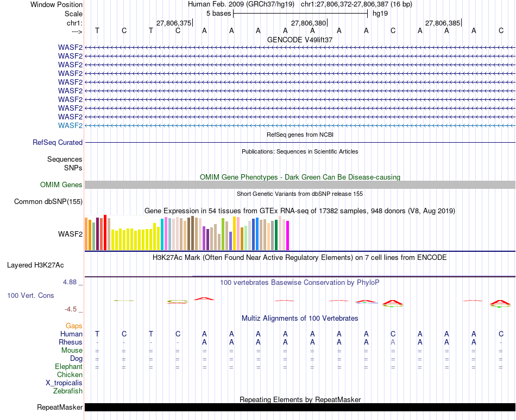Click the chr1:27,806,372-27,806,387 (16 bp) position text
Screen dimensions: 516x420
(x=356, y=4)
